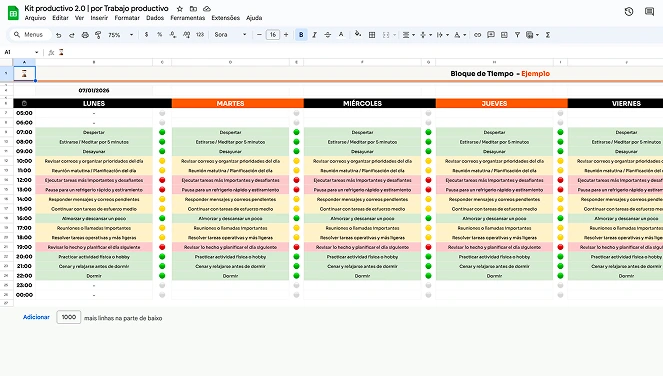Toggle strikethrough formatting
This screenshot has height=376, width=663.
click(327, 35)
